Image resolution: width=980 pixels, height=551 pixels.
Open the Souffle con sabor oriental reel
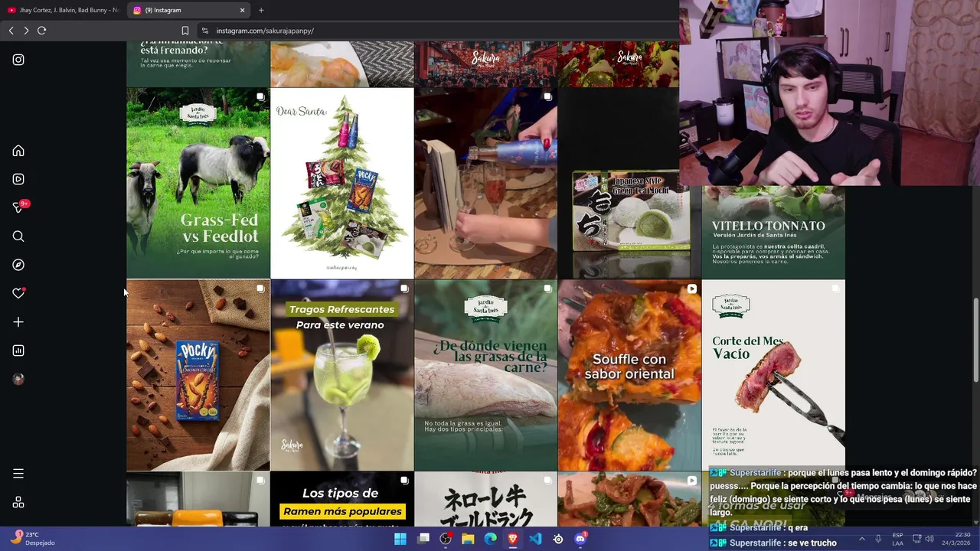pos(629,375)
